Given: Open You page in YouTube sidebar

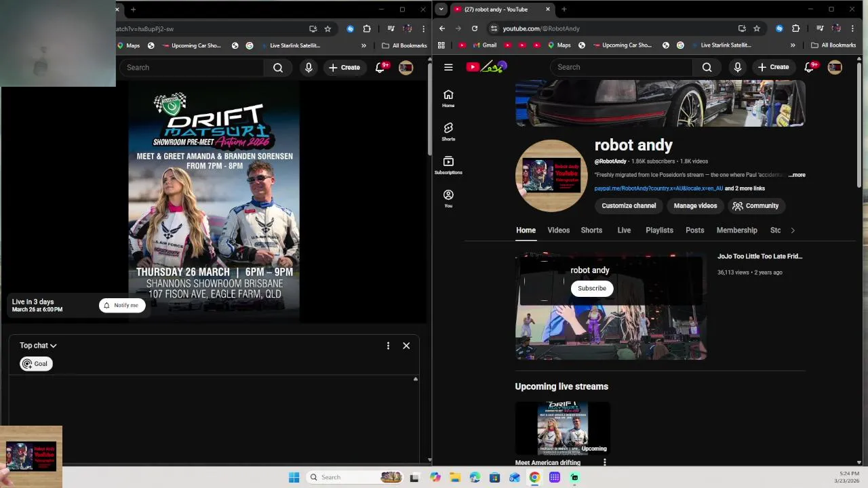Looking at the screenshot, I should 448,198.
